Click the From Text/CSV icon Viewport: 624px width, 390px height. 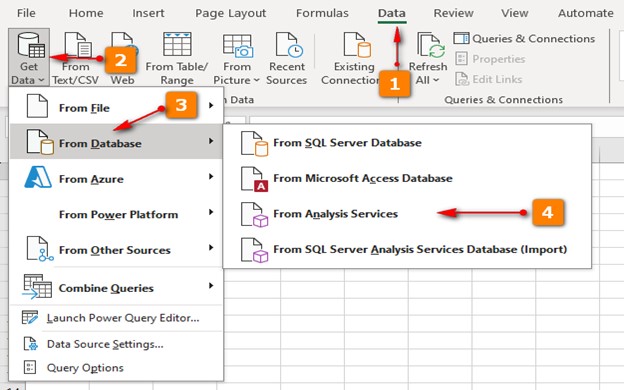point(78,45)
